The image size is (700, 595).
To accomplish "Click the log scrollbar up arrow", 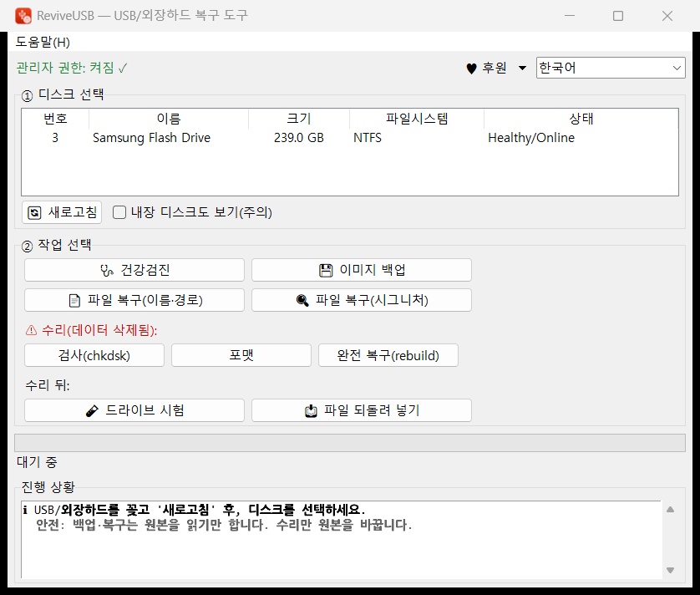I will coord(670,509).
